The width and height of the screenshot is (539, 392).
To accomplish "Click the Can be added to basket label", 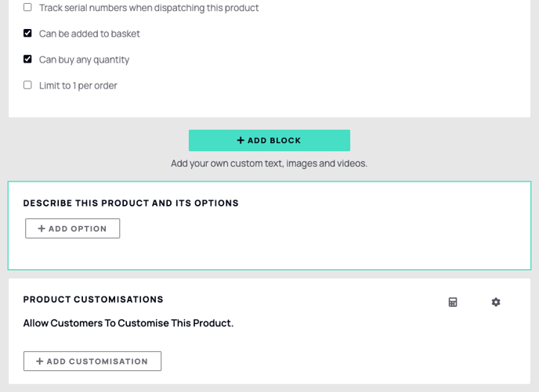I will pyautogui.click(x=89, y=34).
